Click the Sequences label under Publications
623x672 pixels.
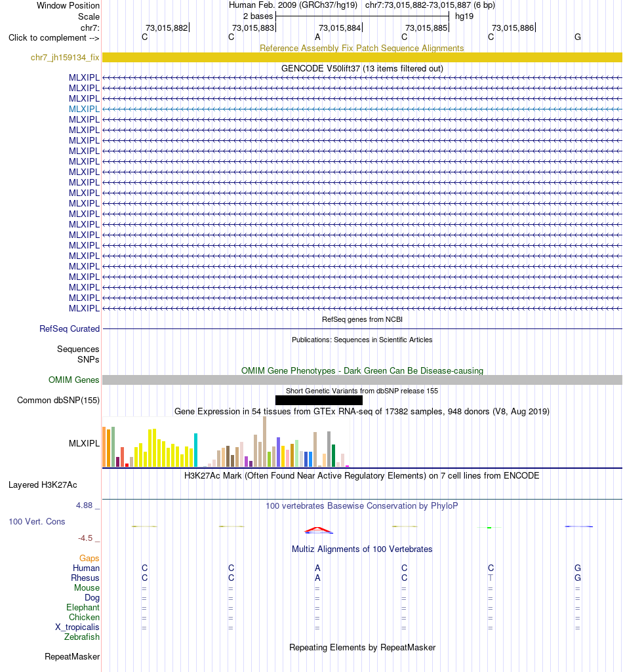pyautogui.click(x=78, y=349)
